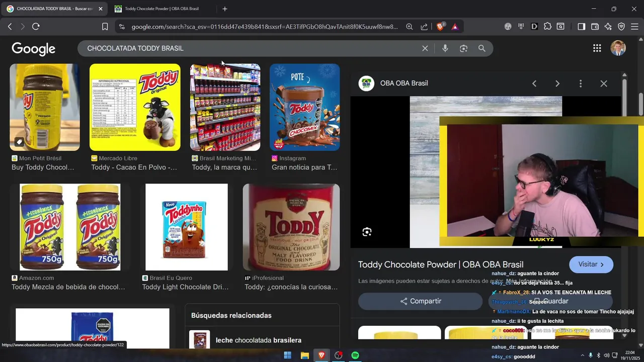
Task: Open the Brave Shields lion icon
Action: pyautogui.click(x=440, y=27)
